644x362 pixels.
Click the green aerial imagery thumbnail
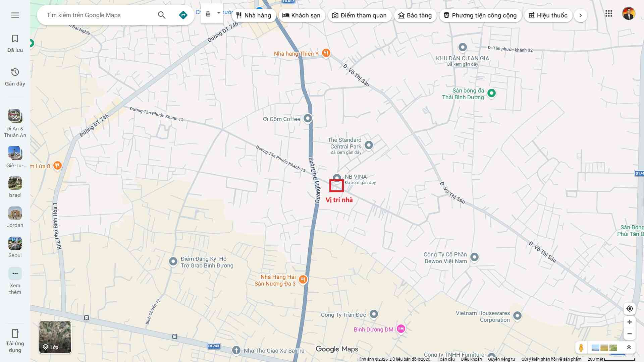click(x=613, y=348)
